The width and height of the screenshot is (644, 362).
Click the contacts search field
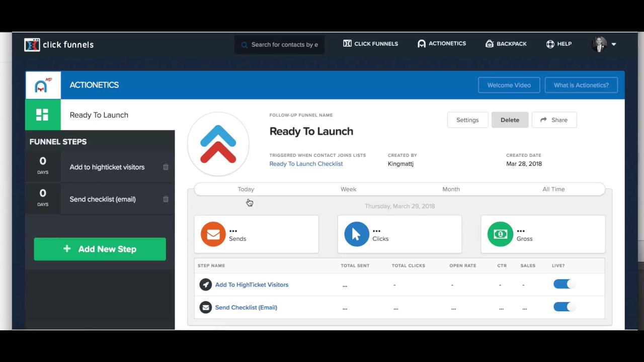point(280,45)
